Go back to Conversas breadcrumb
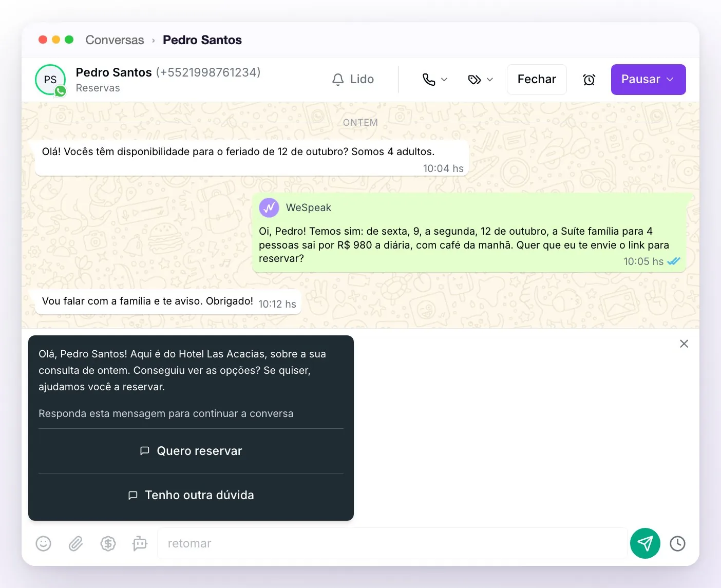The height and width of the screenshot is (588, 721). pos(115,40)
